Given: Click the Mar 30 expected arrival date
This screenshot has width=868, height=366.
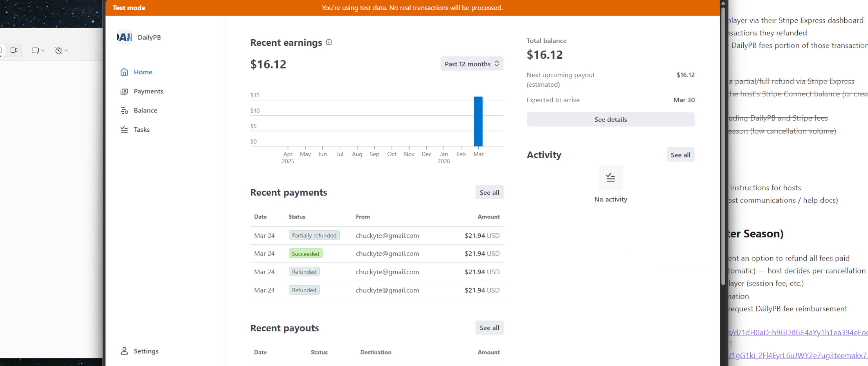Looking at the screenshot, I should [x=684, y=100].
